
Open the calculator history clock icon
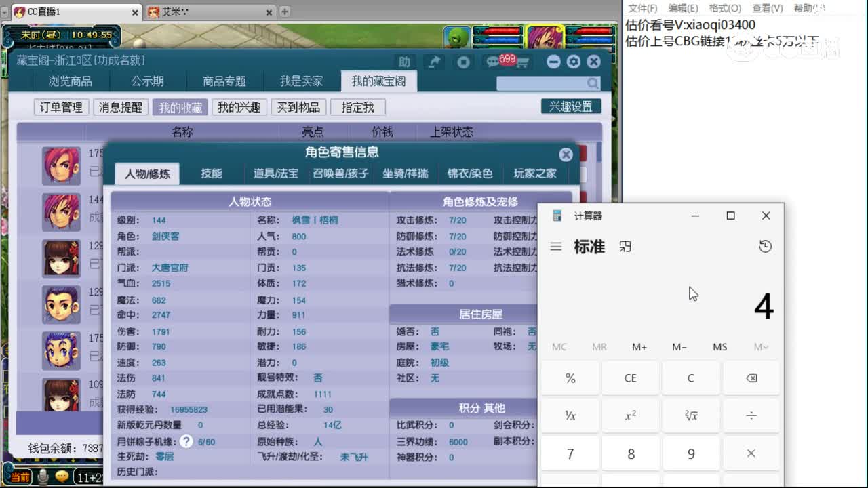click(x=766, y=247)
